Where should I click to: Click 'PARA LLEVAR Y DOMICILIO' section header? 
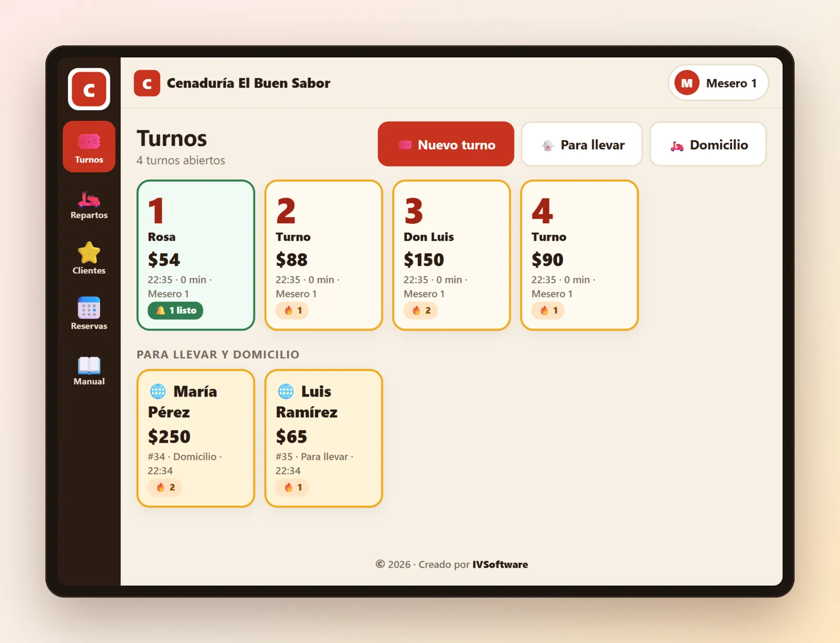point(218,355)
